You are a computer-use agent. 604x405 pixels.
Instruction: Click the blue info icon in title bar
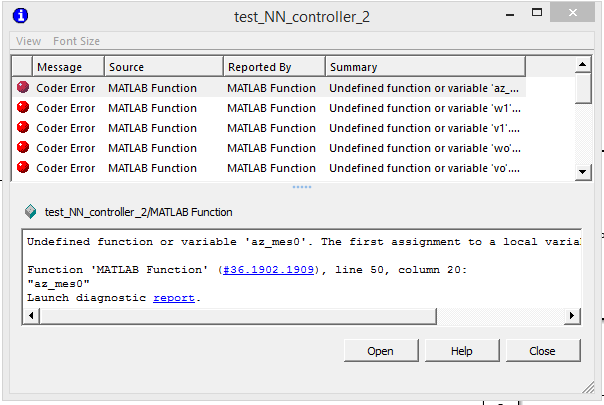[20, 16]
